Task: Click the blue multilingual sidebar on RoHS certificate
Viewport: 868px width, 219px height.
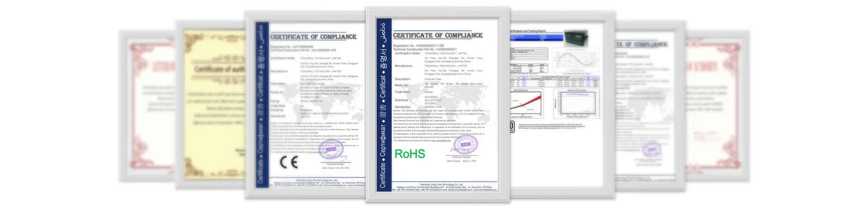Action: pos(383,105)
